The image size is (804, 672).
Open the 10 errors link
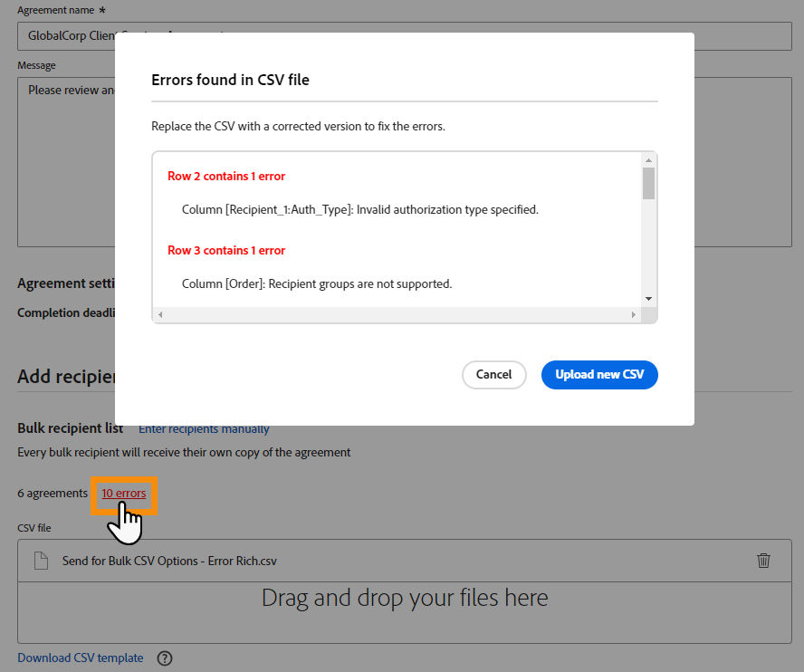coord(123,494)
